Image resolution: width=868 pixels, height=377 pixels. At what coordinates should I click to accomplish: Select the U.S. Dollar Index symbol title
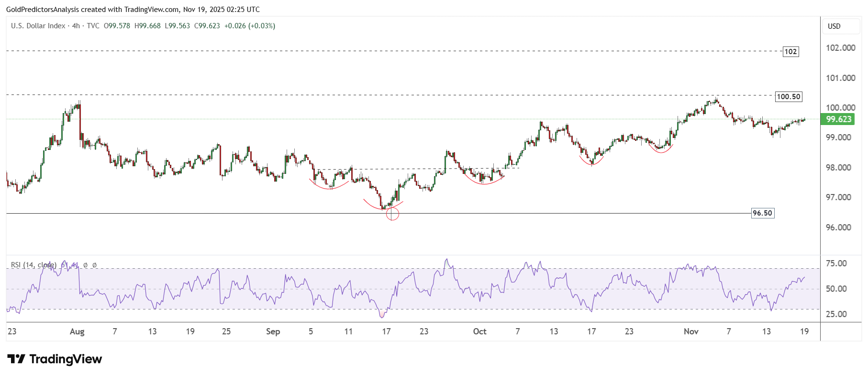pos(38,26)
